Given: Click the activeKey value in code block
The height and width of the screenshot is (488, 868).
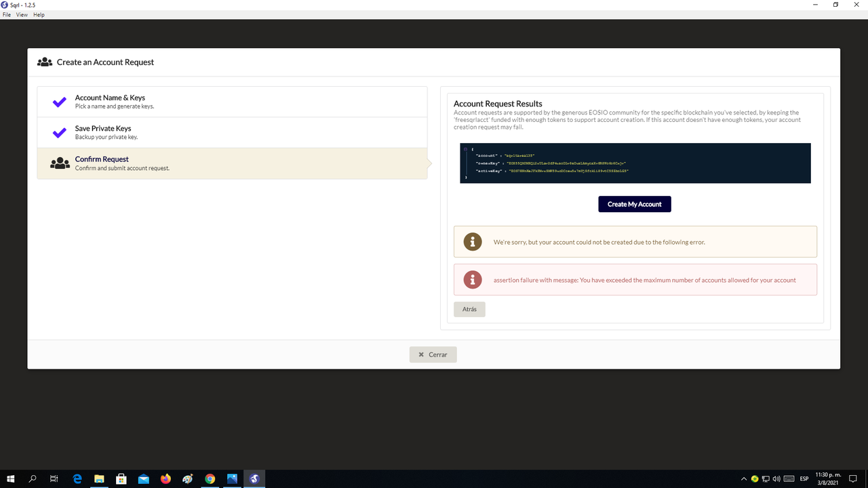Looking at the screenshot, I should (569, 171).
